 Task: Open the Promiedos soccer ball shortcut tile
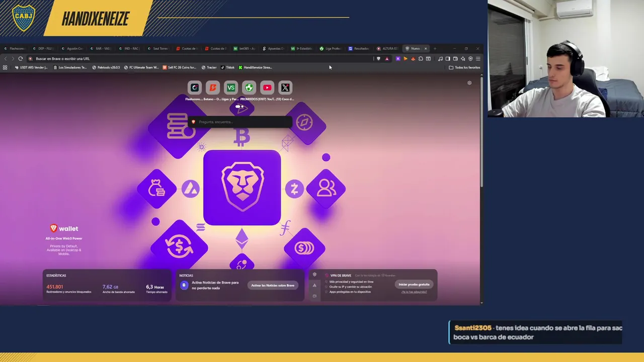(249, 87)
